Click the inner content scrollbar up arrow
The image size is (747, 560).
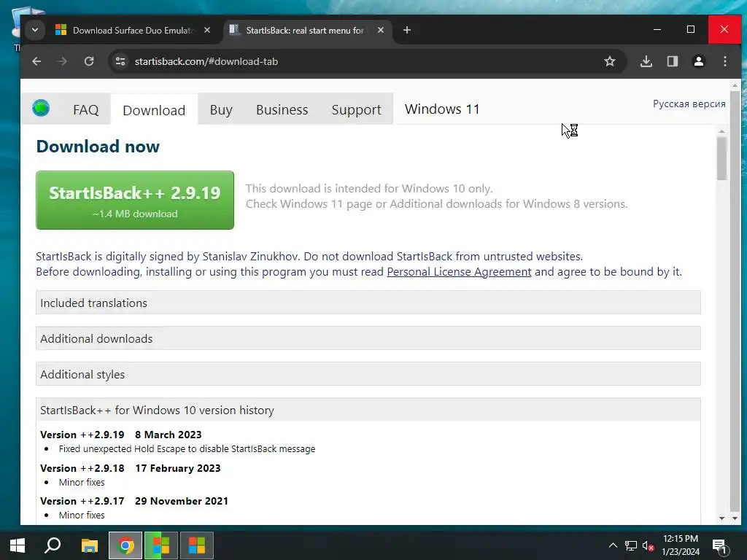[x=721, y=131]
